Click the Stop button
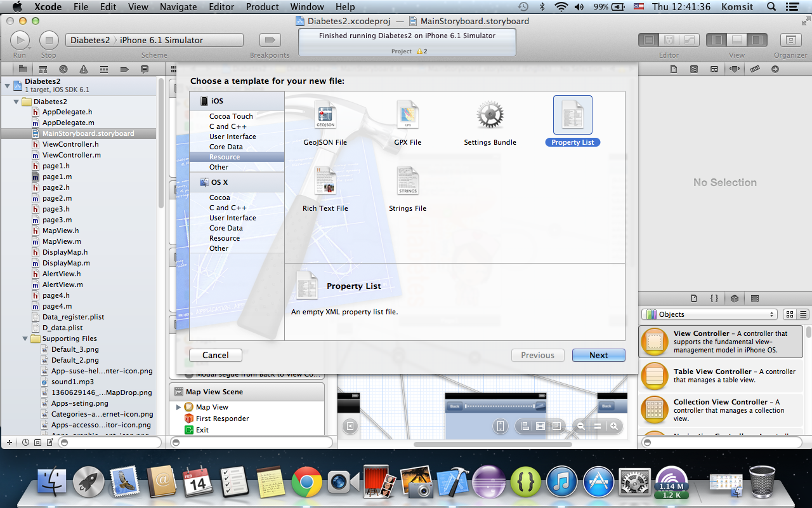The image size is (812, 508). pyautogui.click(x=49, y=40)
